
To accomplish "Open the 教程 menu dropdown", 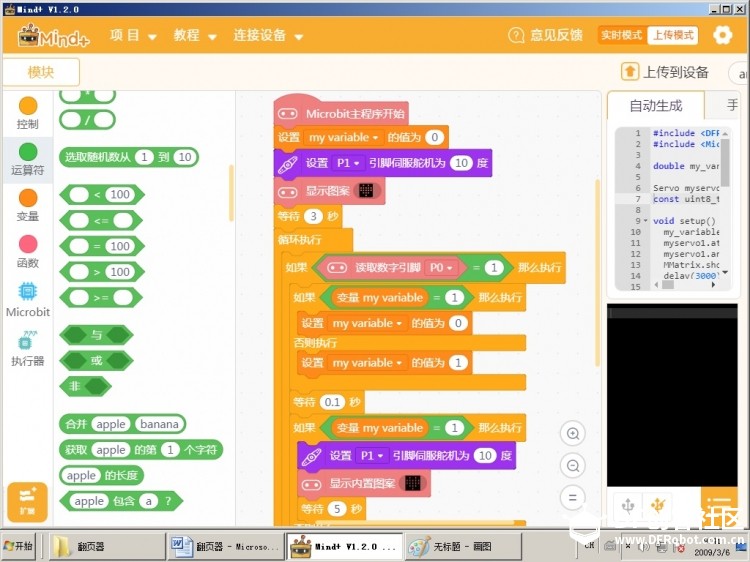I will pos(195,35).
